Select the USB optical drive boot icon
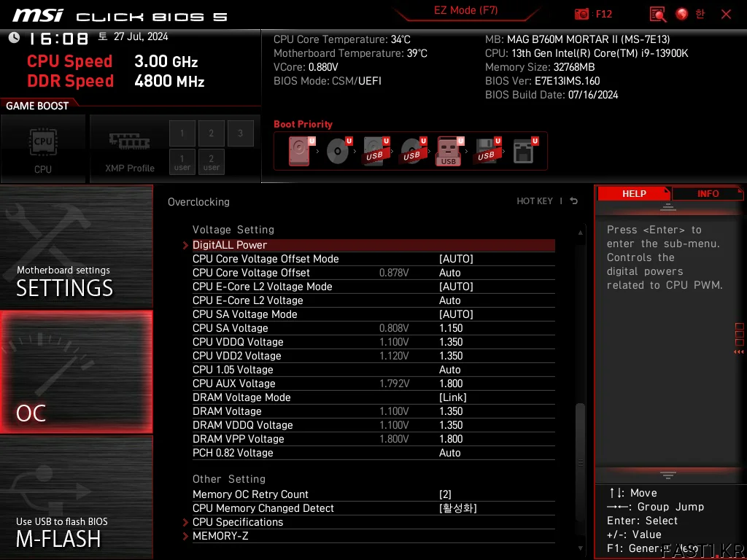The width and height of the screenshot is (747, 560). pyautogui.click(x=413, y=151)
